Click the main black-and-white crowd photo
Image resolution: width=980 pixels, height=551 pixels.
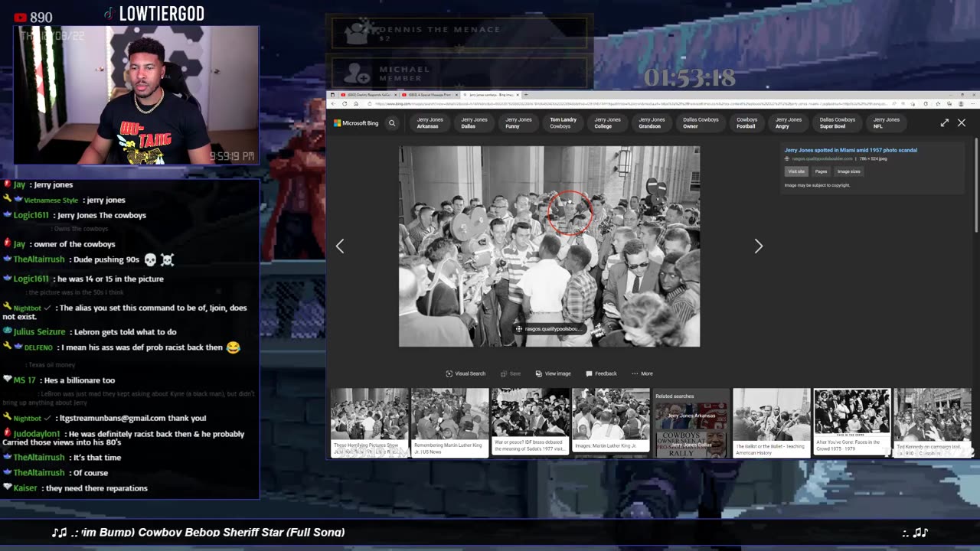[549, 246]
